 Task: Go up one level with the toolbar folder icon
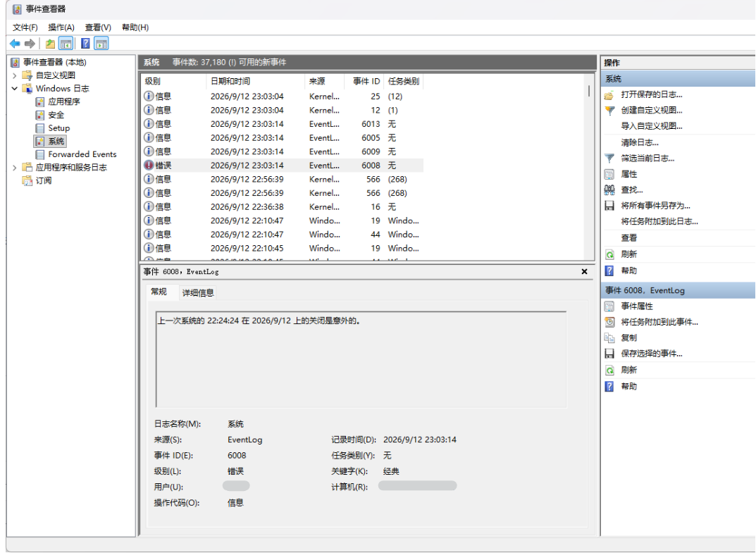[x=50, y=44]
